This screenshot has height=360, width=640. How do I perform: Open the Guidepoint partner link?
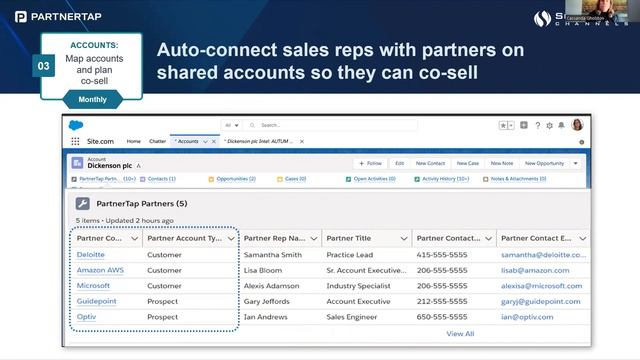pos(96,301)
